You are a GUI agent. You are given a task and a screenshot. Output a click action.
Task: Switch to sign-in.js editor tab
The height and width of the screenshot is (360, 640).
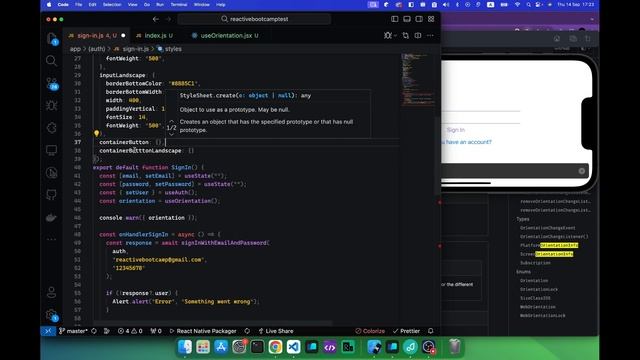(96, 36)
